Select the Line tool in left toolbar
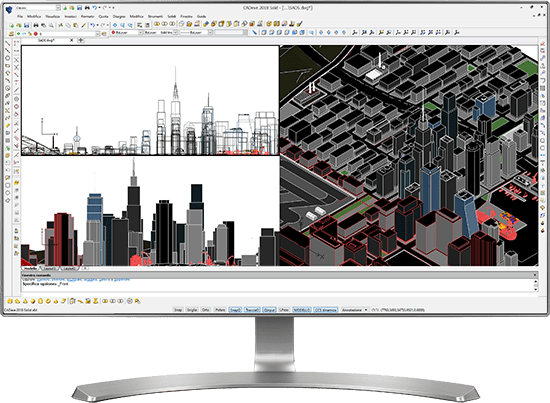The image size is (550, 403). pos(7,43)
